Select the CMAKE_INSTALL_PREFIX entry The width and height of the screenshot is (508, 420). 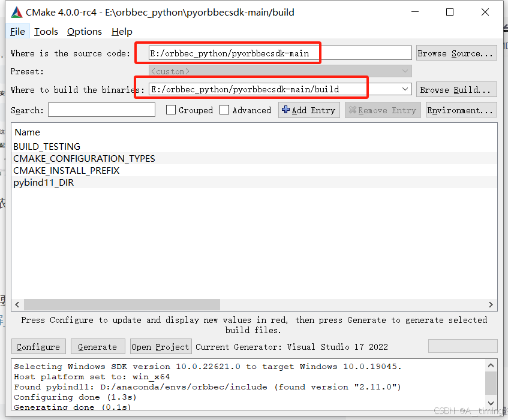[x=254, y=171]
